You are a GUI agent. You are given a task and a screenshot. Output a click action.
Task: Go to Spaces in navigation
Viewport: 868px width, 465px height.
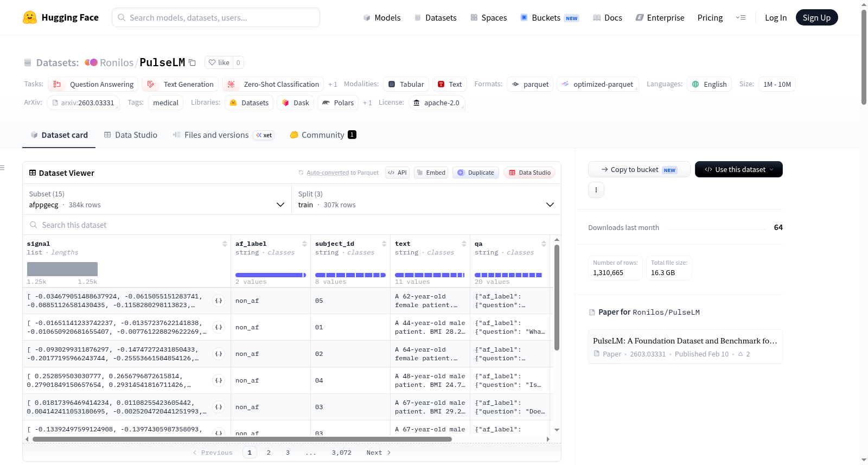pyautogui.click(x=489, y=17)
